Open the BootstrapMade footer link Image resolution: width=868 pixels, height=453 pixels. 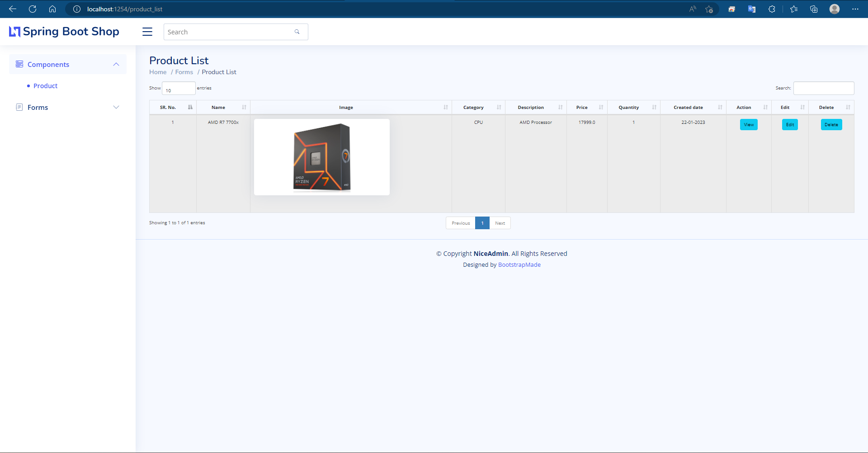click(x=519, y=264)
